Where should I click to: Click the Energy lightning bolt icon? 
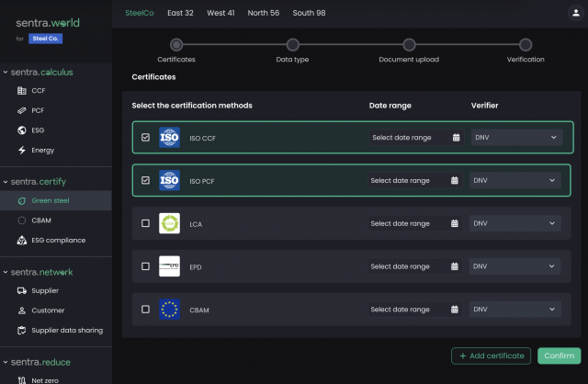[x=22, y=150]
